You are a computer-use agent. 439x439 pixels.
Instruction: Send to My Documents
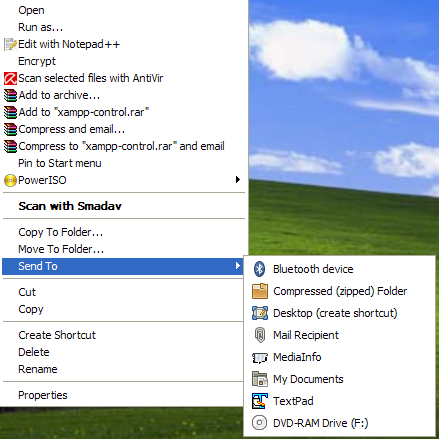coord(340,379)
